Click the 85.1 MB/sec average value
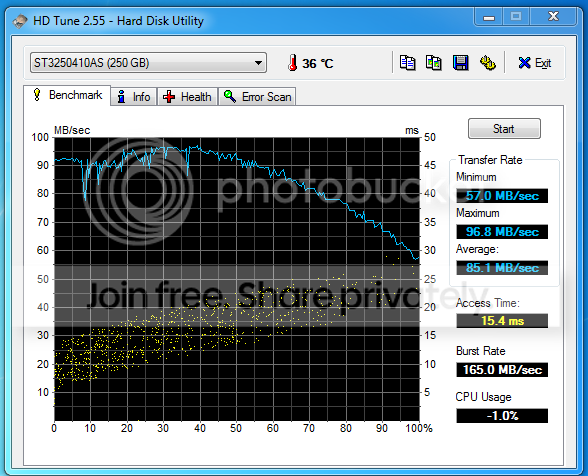This screenshot has height=476, width=588. point(502,268)
